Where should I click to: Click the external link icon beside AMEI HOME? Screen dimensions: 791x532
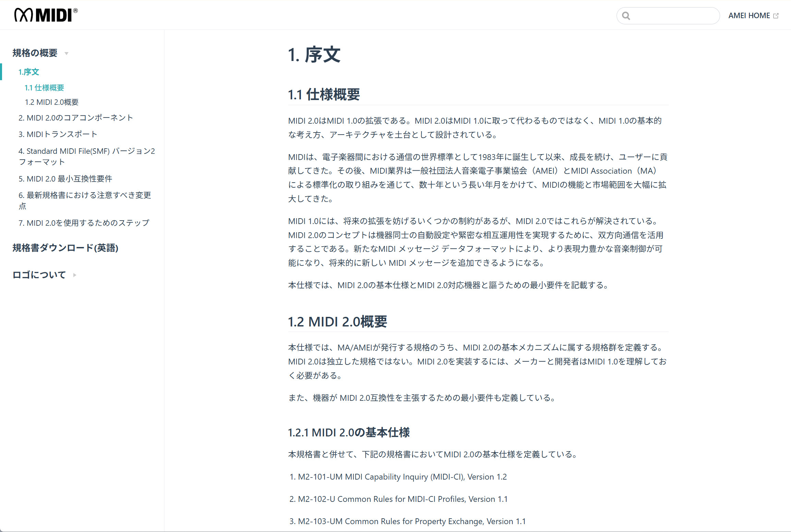click(776, 16)
